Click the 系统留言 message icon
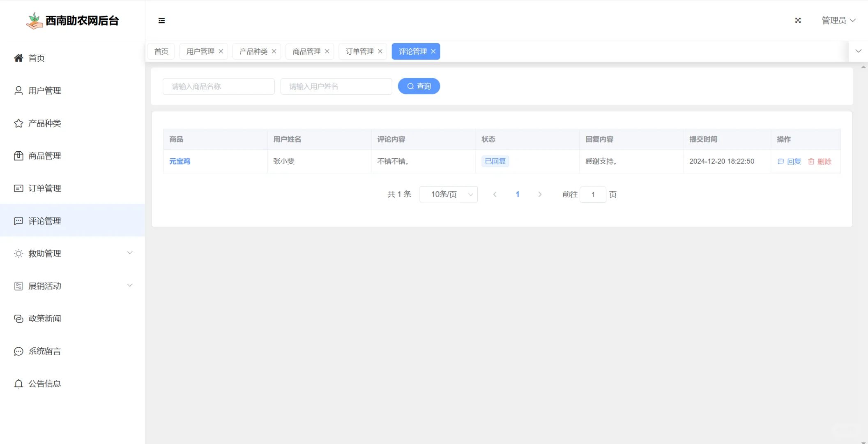 click(x=18, y=351)
